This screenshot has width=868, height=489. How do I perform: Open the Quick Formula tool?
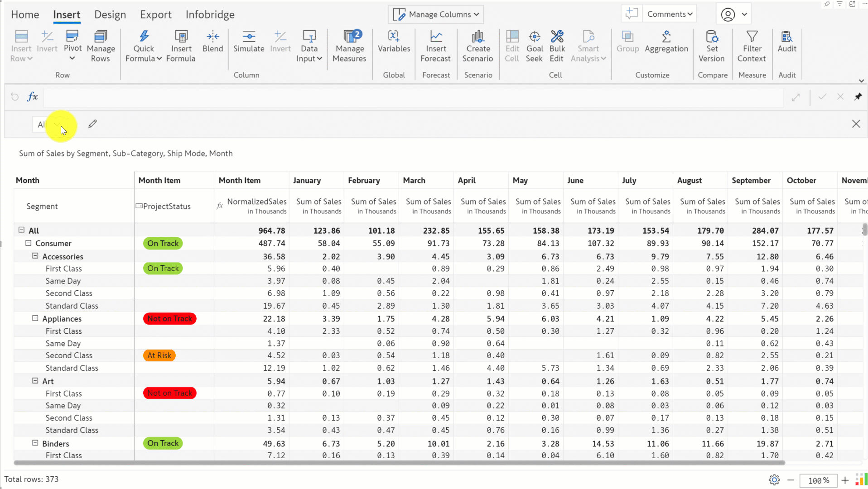pyautogui.click(x=143, y=46)
